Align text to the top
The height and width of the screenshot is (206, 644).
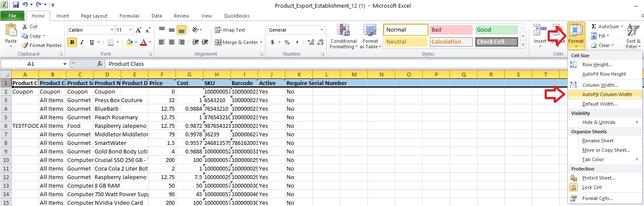pyautogui.click(x=162, y=30)
